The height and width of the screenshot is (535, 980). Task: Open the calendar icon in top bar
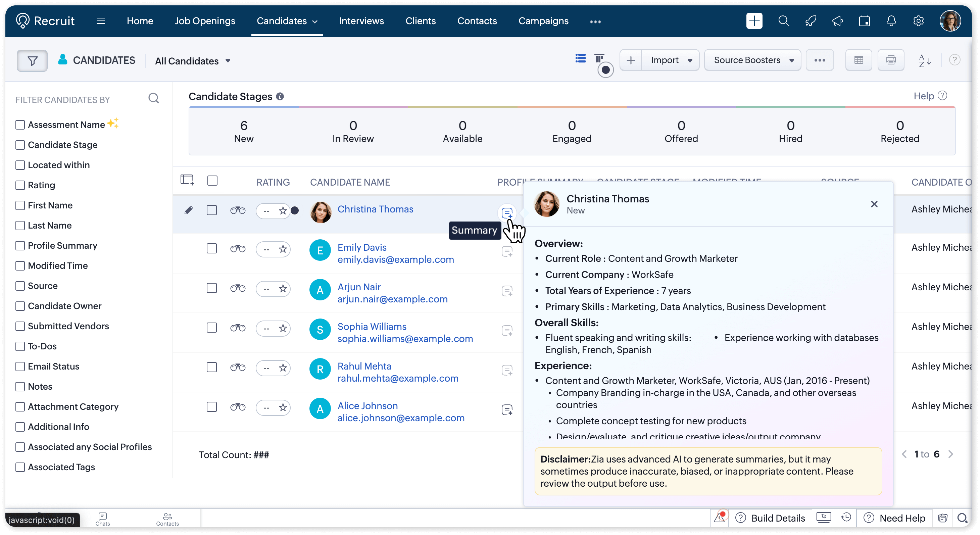[864, 21]
